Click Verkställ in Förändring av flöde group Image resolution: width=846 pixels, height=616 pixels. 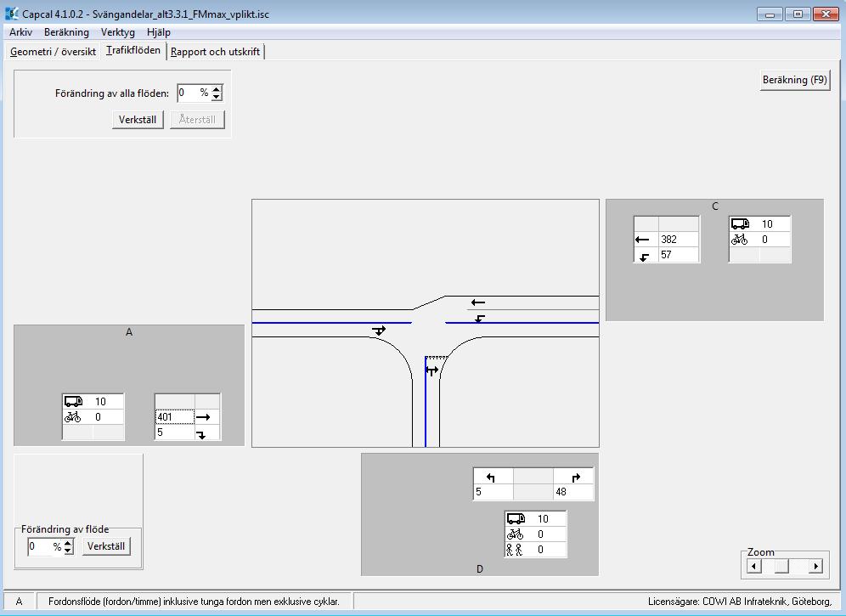[106, 545]
